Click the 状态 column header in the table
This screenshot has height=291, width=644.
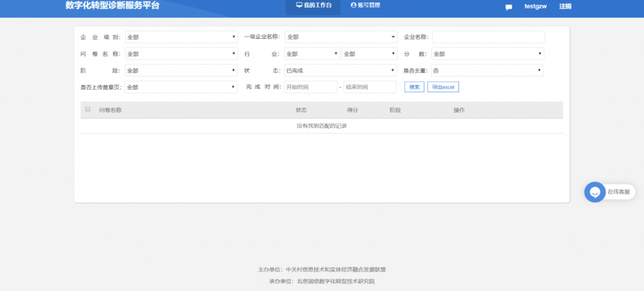[x=301, y=110]
